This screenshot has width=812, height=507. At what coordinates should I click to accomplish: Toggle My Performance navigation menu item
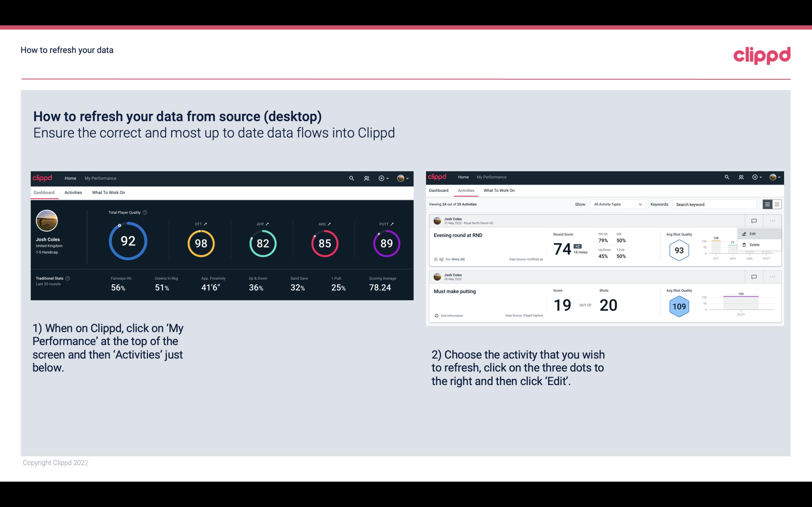coord(100,178)
